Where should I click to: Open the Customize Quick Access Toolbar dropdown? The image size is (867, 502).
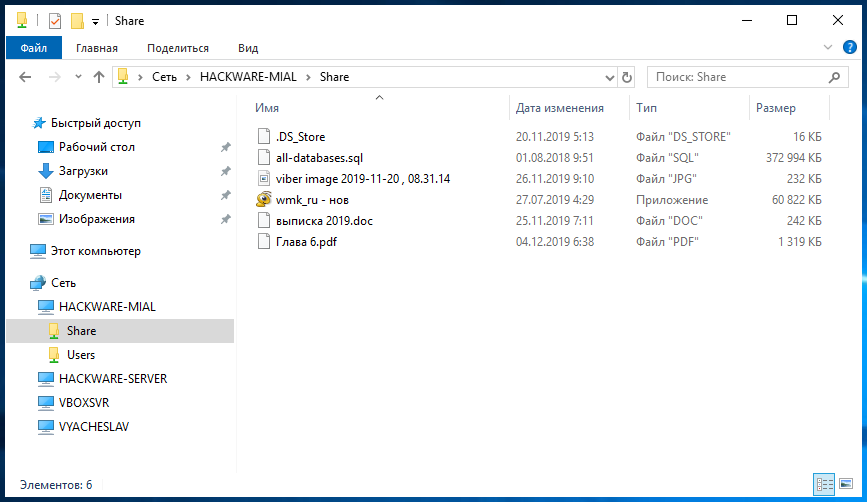click(x=95, y=21)
